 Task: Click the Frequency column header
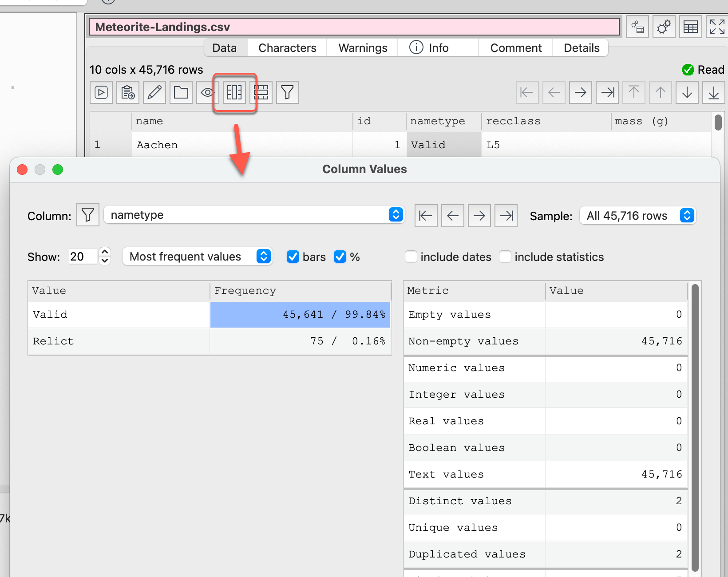[x=301, y=291]
